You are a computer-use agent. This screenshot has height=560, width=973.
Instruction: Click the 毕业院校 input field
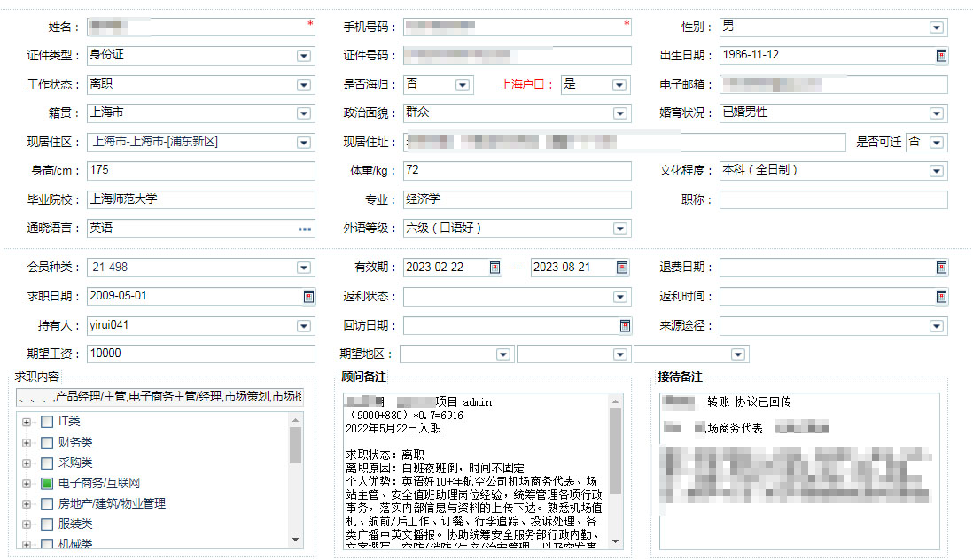(201, 199)
